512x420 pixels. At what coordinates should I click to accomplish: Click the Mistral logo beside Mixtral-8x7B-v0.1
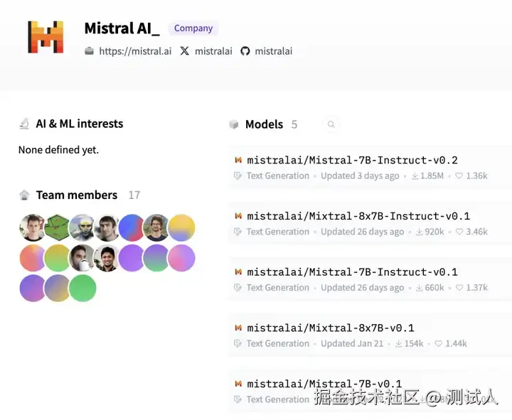click(238, 328)
